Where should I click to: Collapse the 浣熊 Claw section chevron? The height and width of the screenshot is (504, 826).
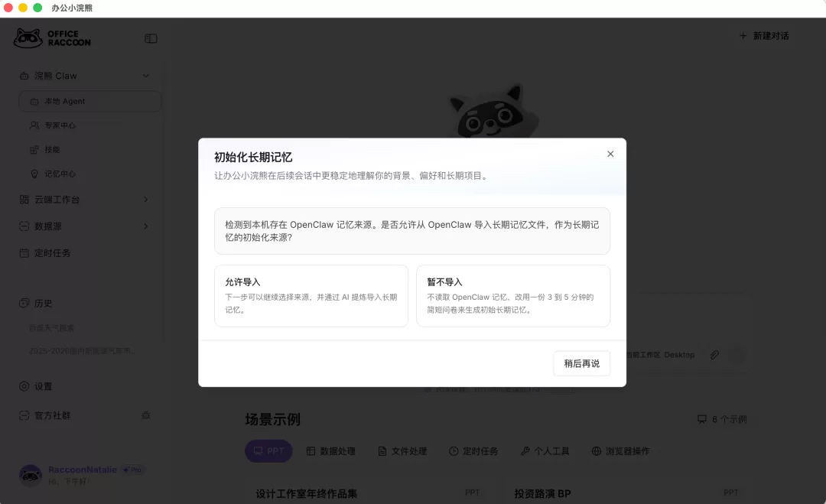[x=146, y=76]
